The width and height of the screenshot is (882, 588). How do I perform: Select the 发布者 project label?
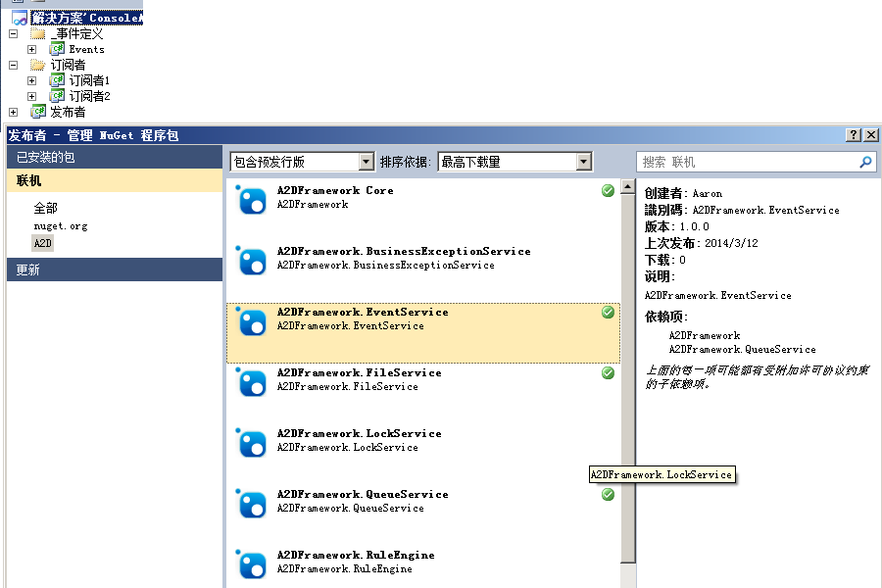(68, 112)
